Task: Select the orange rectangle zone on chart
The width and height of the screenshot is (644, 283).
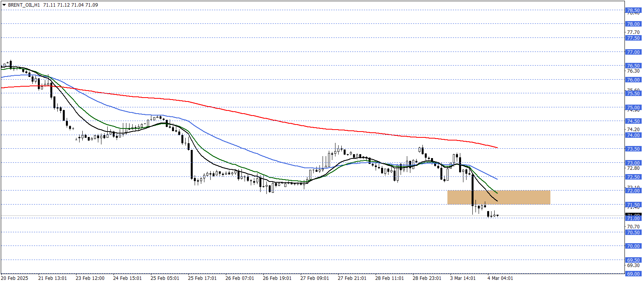Action: click(499, 197)
